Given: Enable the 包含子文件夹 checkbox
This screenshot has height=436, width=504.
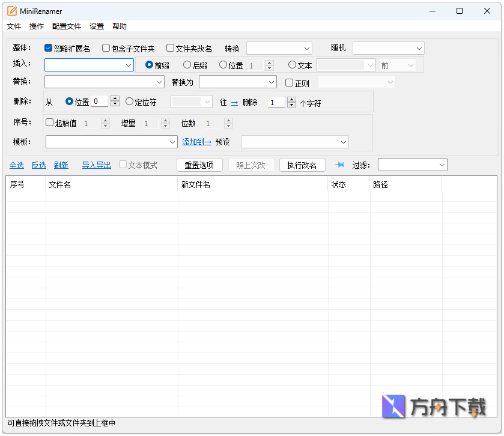Looking at the screenshot, I should 106,48.
